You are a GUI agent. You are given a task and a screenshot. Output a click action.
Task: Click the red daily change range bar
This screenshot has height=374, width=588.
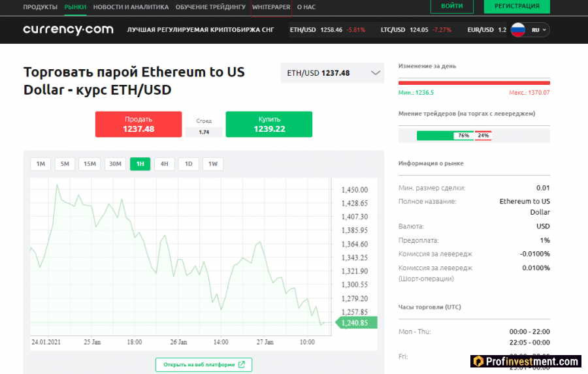coord(474,83)
